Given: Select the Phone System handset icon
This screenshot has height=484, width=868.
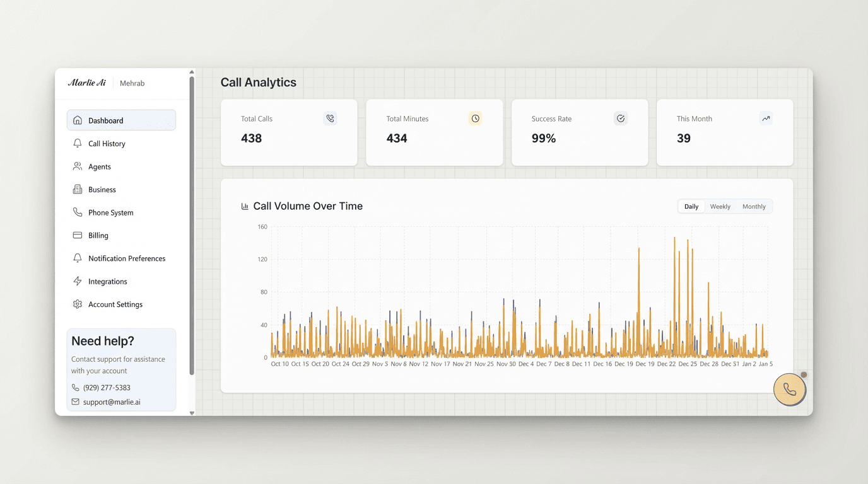Looking at the screenshot, I should tap(77, 212).
